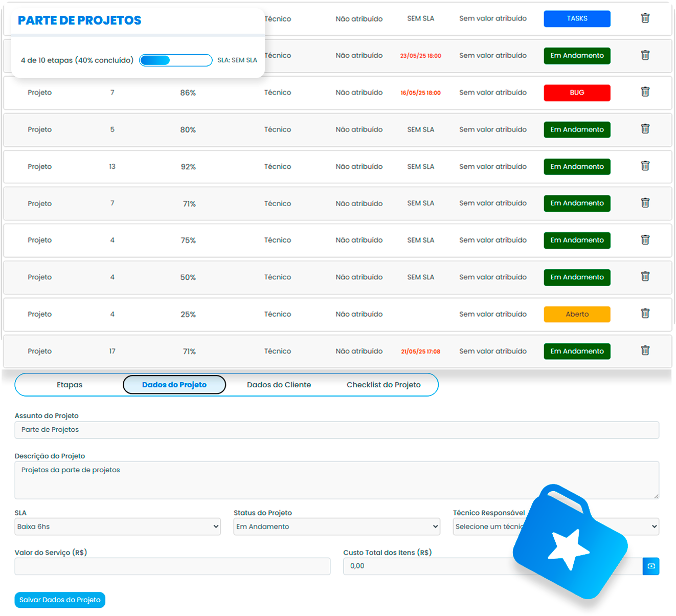The height and width of the screenshot is (616, 676).
Task: Expand the Status do Projeto dropdown
Action: click(336, 526)
